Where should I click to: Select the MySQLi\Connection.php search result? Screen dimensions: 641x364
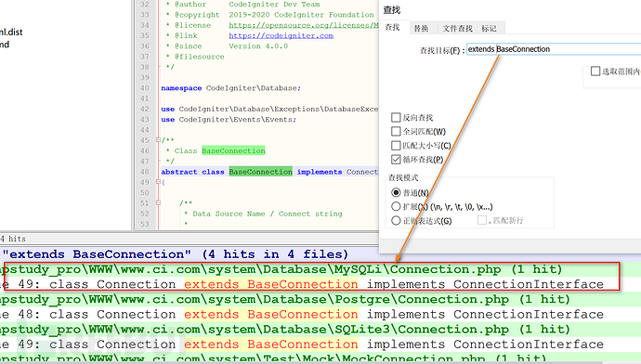tap(283, 269)
